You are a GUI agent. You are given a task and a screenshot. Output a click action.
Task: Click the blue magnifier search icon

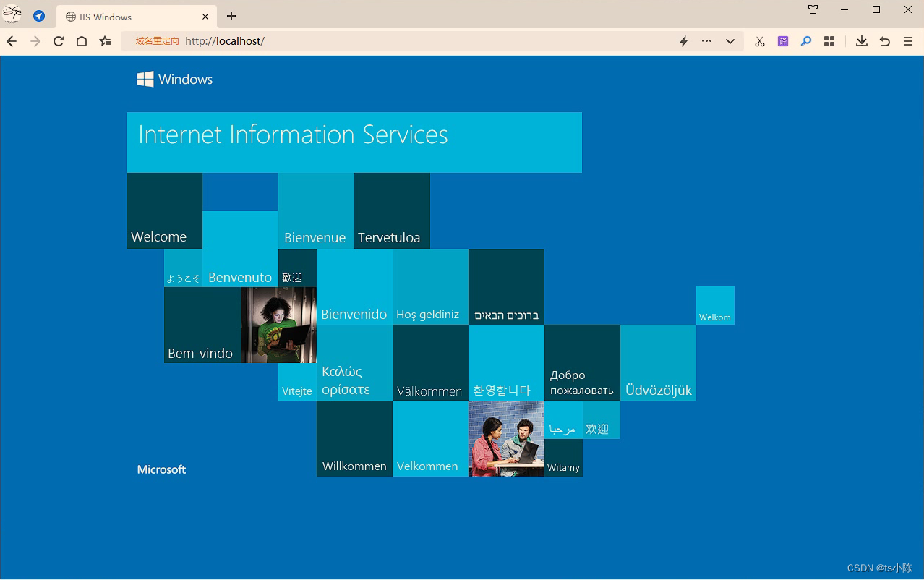(806, 41)
